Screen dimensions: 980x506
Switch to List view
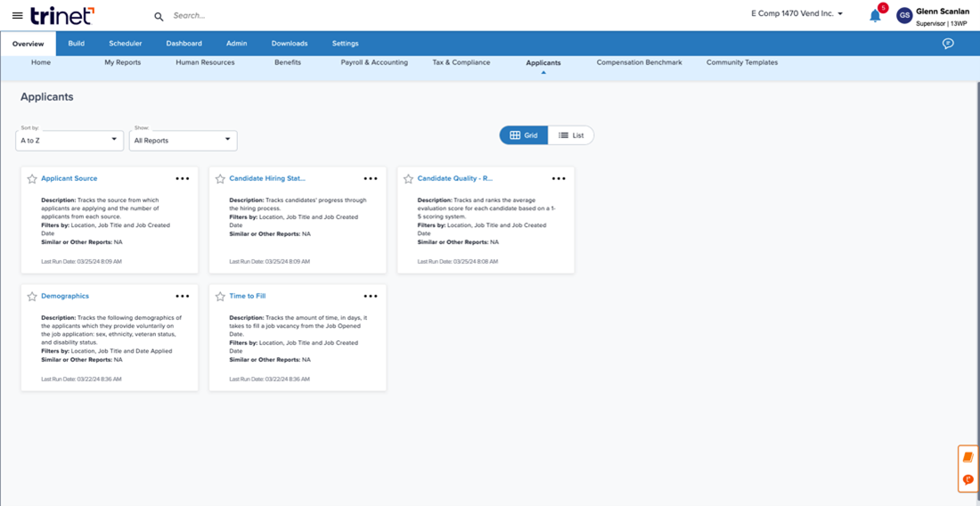(x=571, y=135)
